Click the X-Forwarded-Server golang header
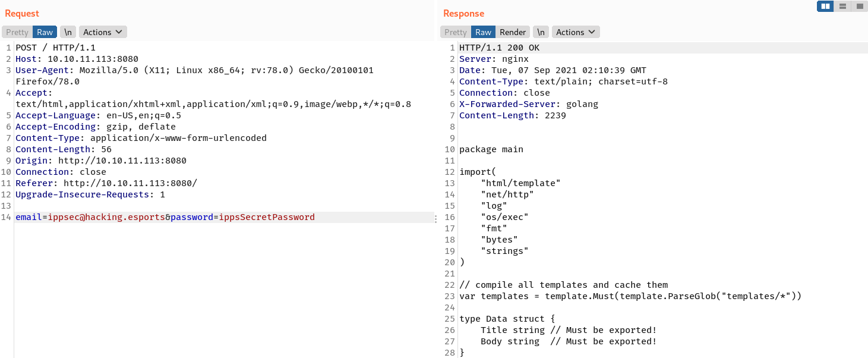 point(528,104)
